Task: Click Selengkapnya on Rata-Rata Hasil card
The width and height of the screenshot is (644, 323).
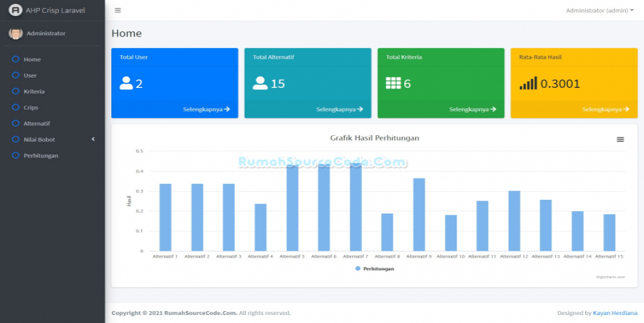Action: (605, 109)
